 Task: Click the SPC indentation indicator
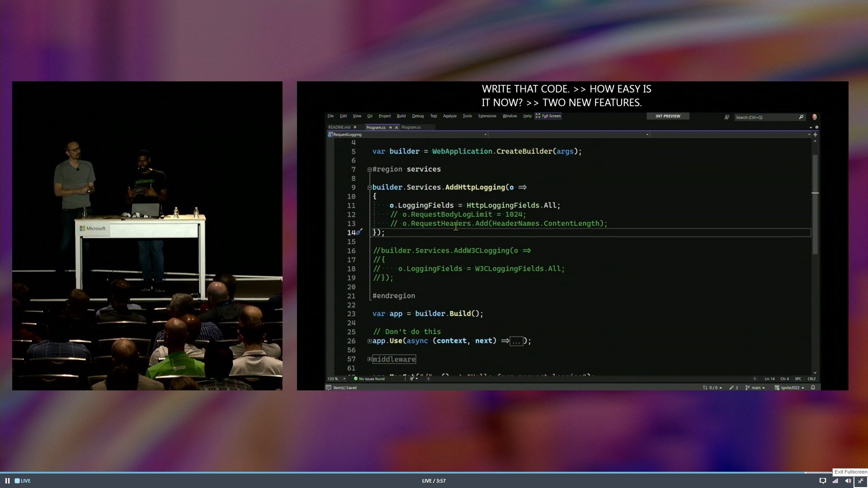(798, 379)
